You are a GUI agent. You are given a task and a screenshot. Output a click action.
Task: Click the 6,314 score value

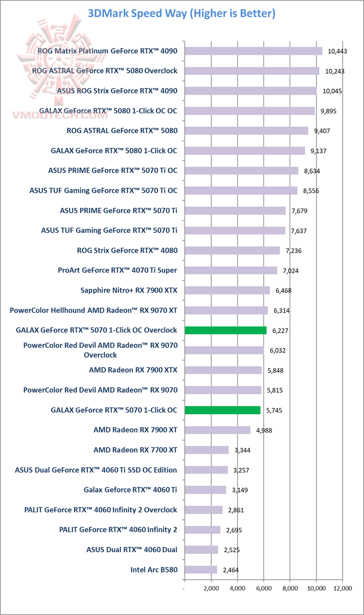pyautogui.click(x=282, y=310)
